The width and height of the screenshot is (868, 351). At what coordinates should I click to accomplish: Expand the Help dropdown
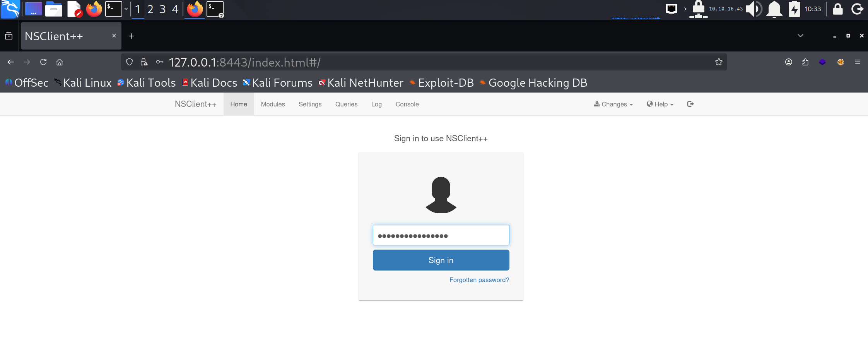point(660,104)
